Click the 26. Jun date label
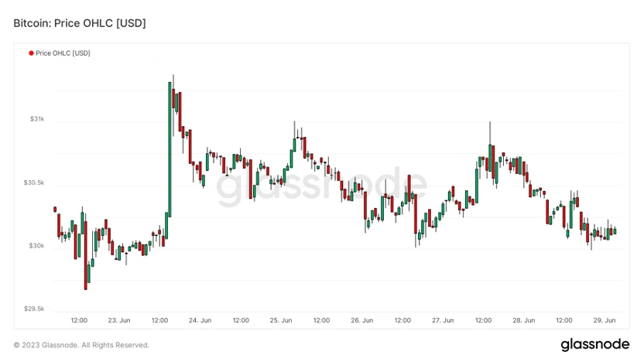This screenshot has width=644, height=362. [362, 320]
